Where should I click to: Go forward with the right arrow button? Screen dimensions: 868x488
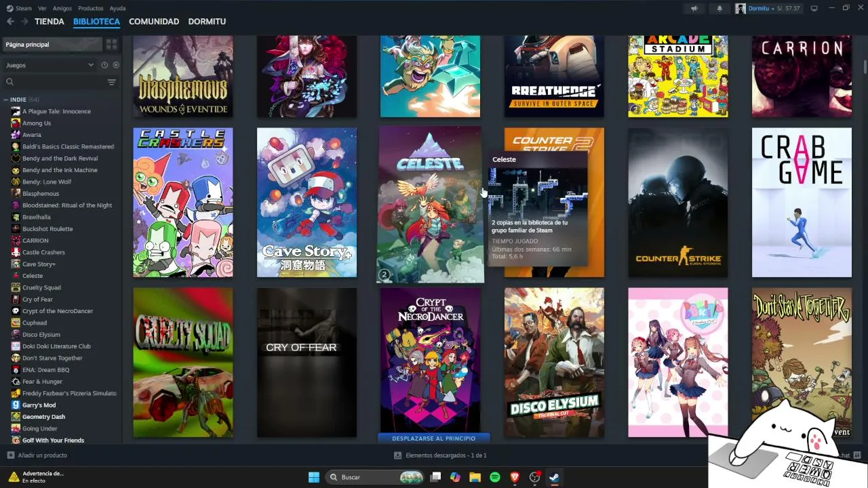(x=24, y=22)
